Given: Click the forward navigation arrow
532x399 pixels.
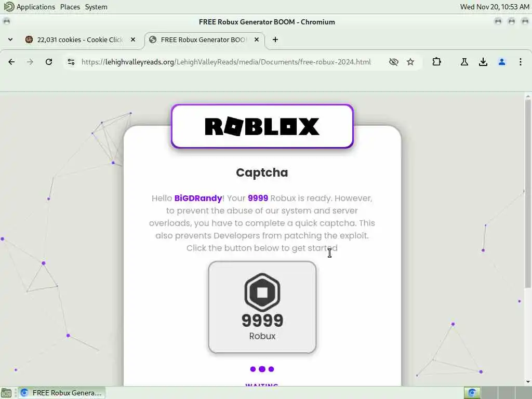Looking at the screenshot, I should point(30,62).
